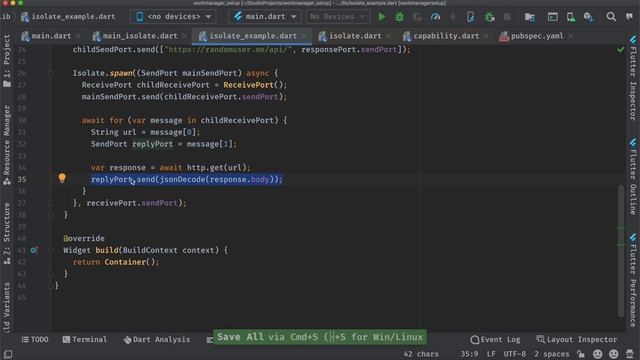Screen dimensions: 640x360
Task: Open the profiler gauge icon in the toolbar
Action: click(436, 17)
